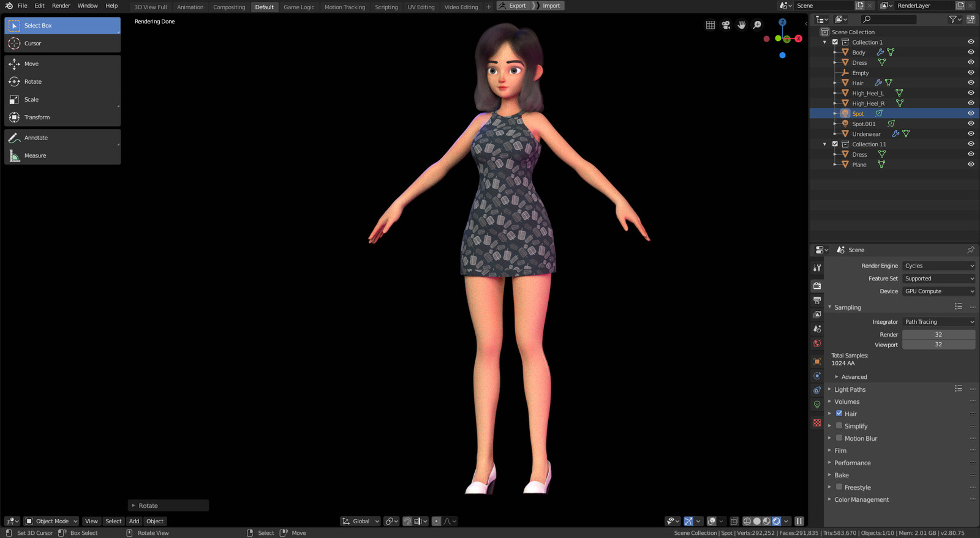980x538 pixels.
Task: Open the Render Engine dropdown
Action: (x=939, y=266)
